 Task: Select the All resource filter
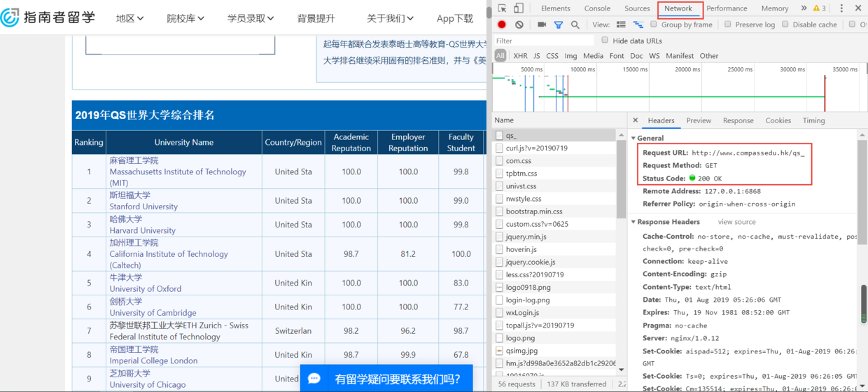click(x=500, y=56)
